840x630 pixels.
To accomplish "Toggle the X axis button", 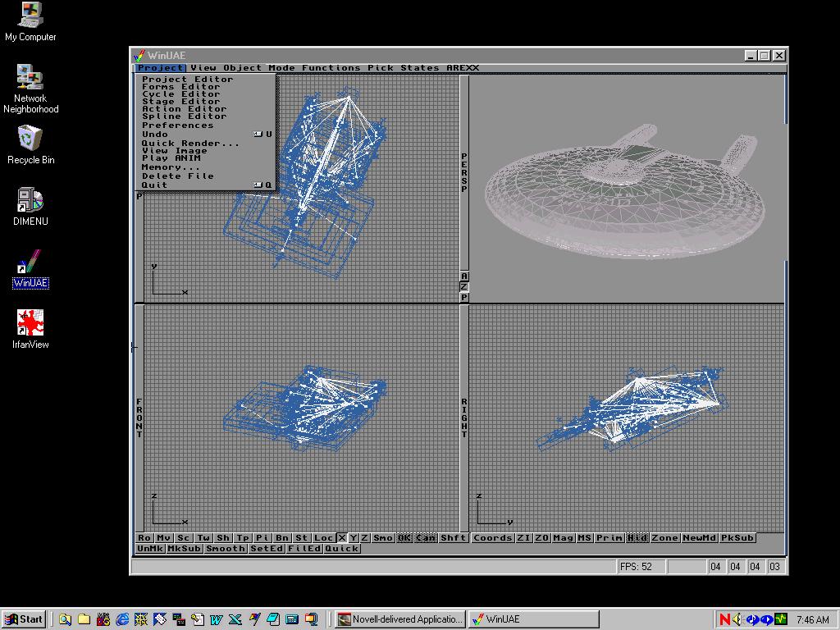I will click(x=342, y=538).
